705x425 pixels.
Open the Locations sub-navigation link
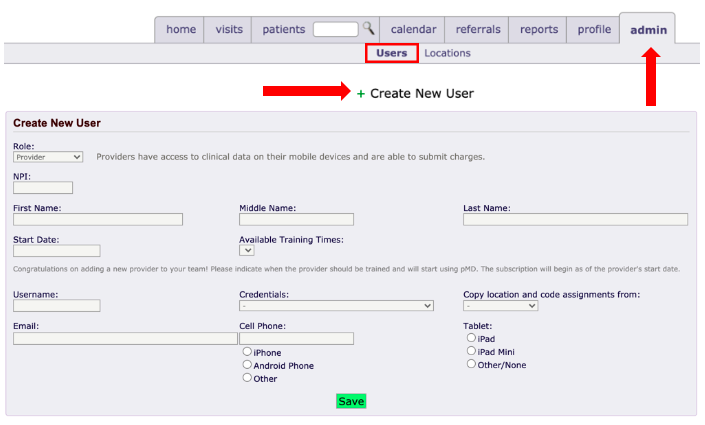pos(447,53)
